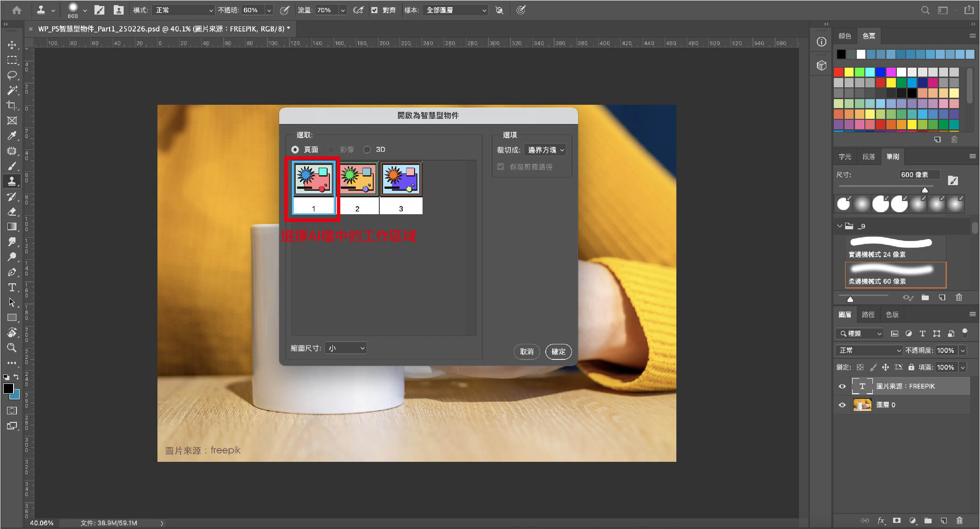Switch to the 路徑 tab
This screenshot has height=529, width=980.
tap(868, 314)
